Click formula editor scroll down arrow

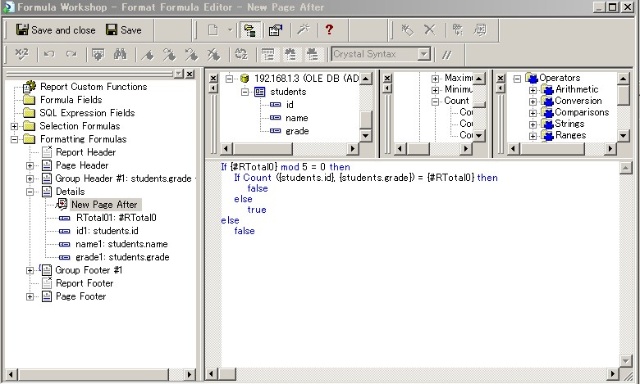625,361
